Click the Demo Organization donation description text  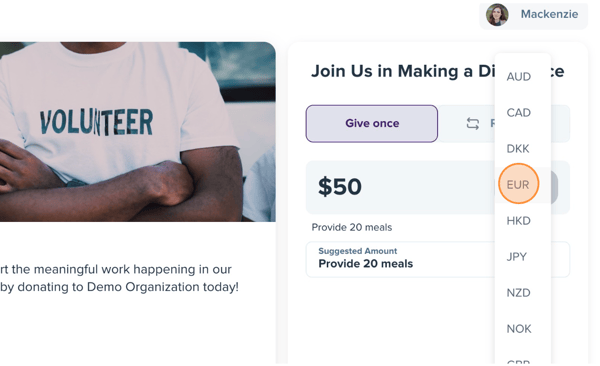click(x=119, y=278)
